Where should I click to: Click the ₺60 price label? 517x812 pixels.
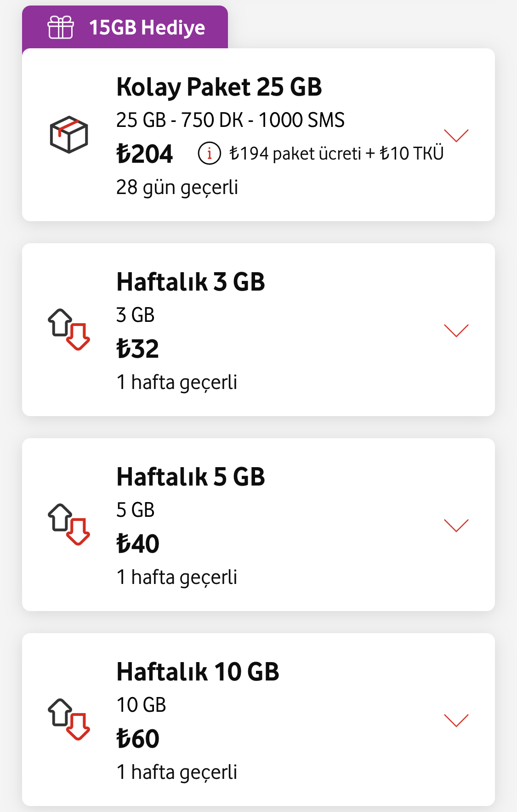click(x=138, y=738)
